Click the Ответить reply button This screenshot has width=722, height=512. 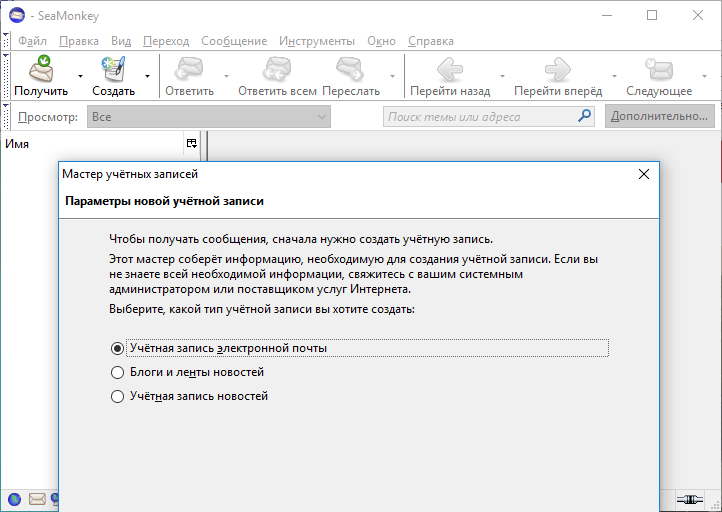pyautogui.click(x=189, y=76)
